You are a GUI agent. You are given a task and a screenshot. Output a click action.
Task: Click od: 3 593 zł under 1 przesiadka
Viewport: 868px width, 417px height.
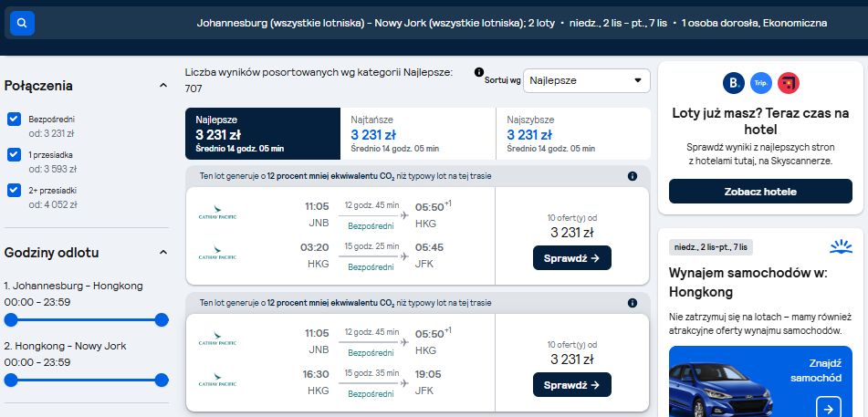(x=53, y=169)
